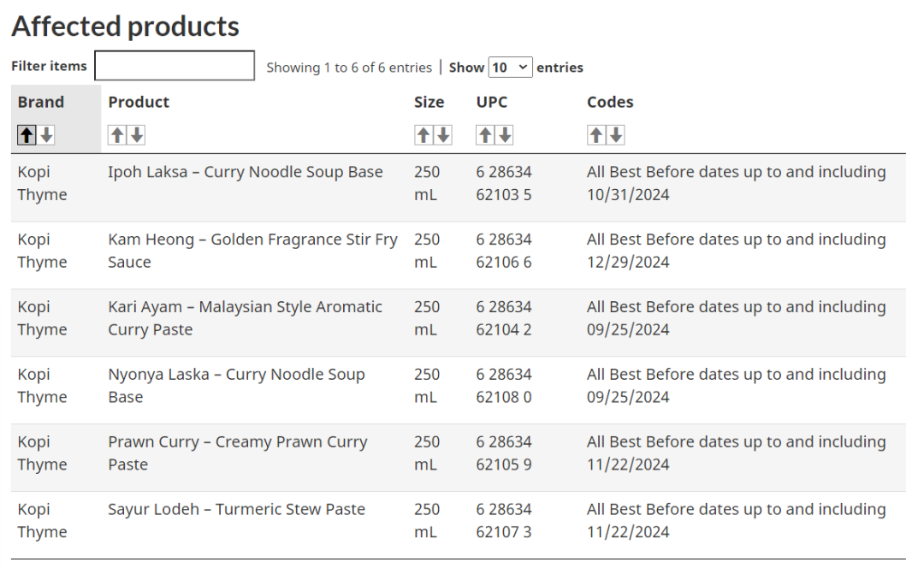Select the Prawn Curry paste row
The height and width of the screenshot is (568, 924).
(458, 458)
